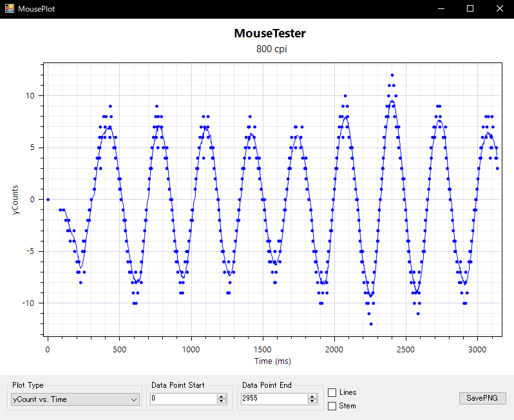Click the Time (ms) axis label
Image resolution: width=514 pixels, height=420 pixels.
(272, 361)
